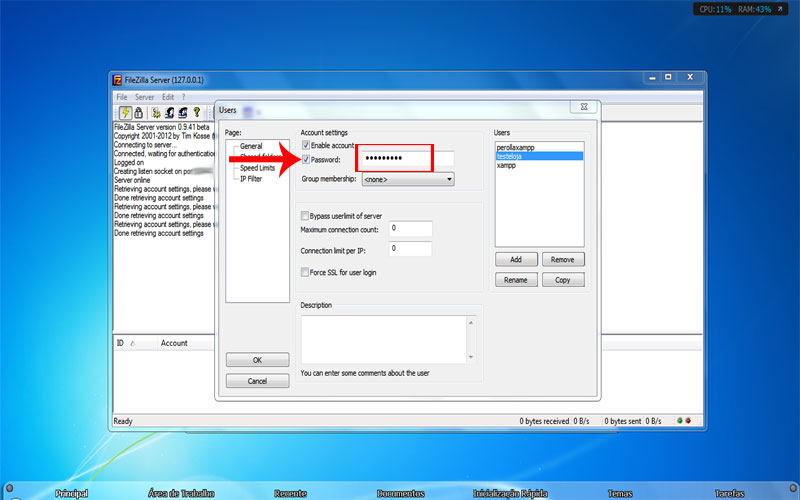This screenshot has height=500, width=800.
Task: Open the Group membership dropdown
Action: [408, 180]
